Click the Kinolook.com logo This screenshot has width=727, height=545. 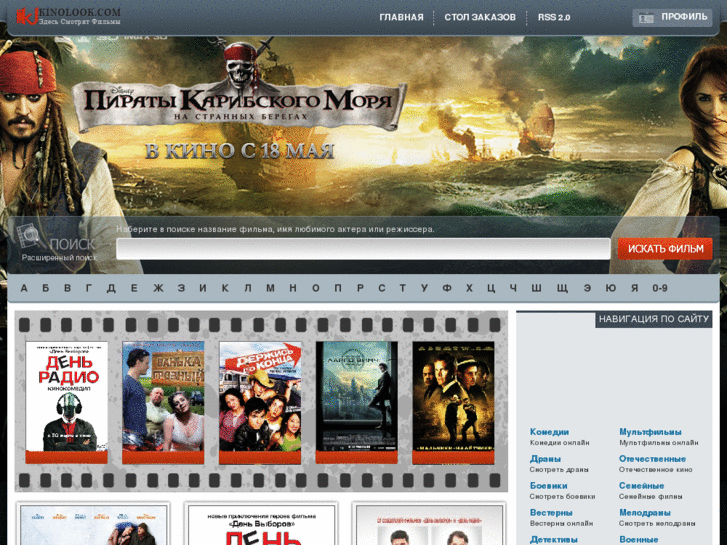point(68,16)
